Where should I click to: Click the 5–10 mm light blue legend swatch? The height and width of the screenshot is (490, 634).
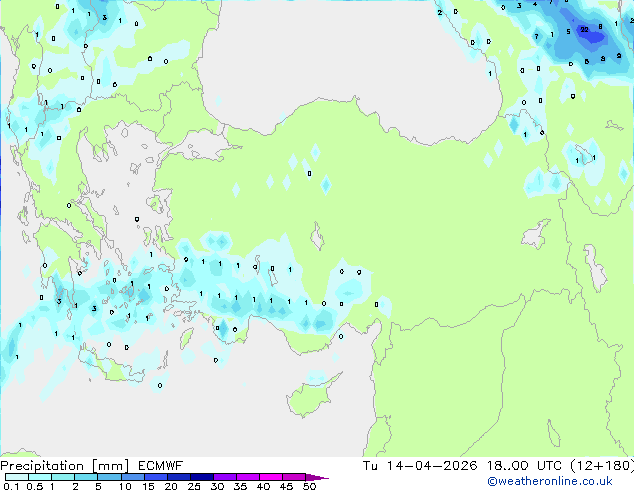[109, 477]
